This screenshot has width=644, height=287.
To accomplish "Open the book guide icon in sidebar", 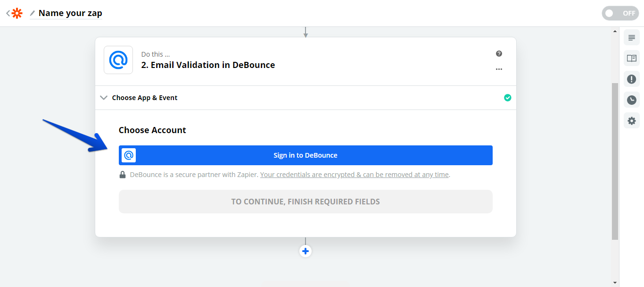I will coord(631,59).
